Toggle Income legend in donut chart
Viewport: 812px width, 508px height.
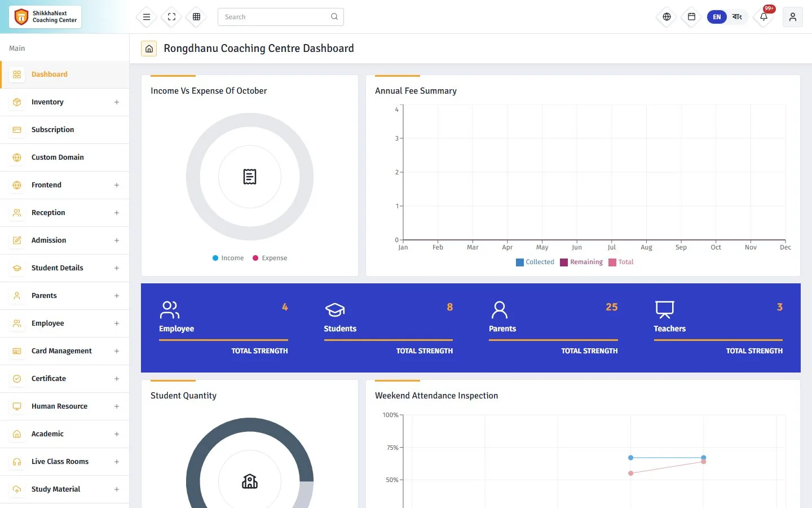228,258
